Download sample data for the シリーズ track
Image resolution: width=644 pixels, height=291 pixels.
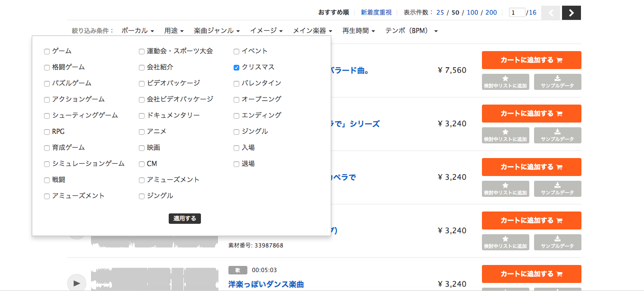[558, 135]
